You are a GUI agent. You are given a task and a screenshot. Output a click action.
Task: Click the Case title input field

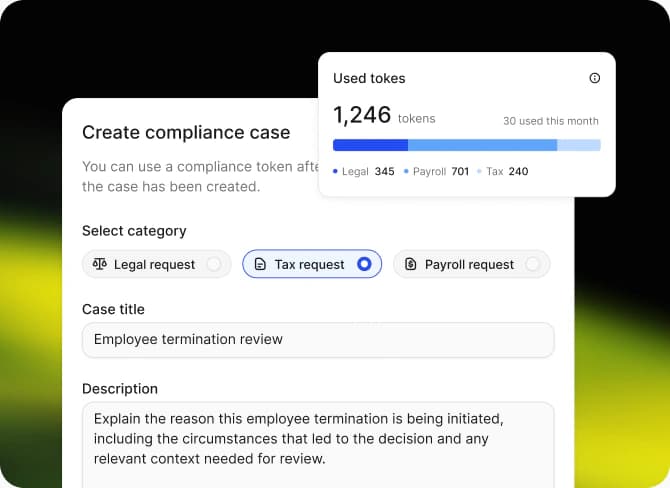coord(318,340)
